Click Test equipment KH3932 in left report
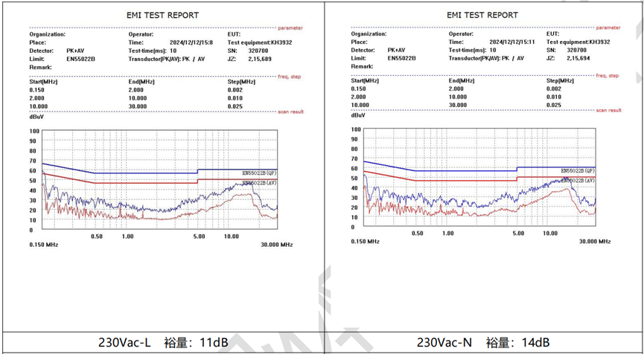This screenshot has height=354, width=644. click(261, 42)
